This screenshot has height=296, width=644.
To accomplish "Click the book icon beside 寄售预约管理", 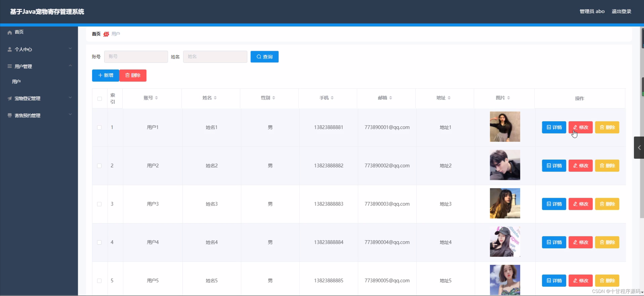I will 10,115.
